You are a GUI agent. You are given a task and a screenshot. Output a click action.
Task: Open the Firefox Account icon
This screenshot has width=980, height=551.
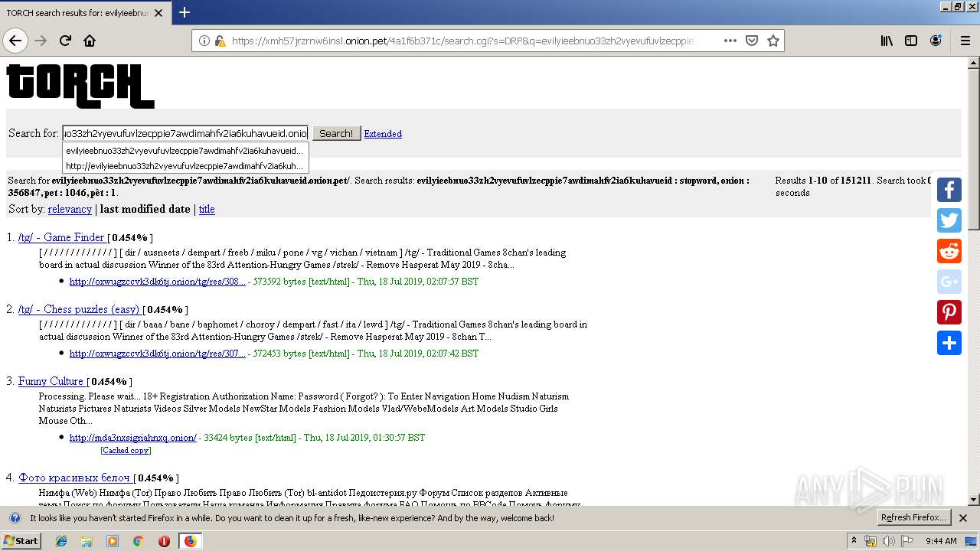[936, 41]
